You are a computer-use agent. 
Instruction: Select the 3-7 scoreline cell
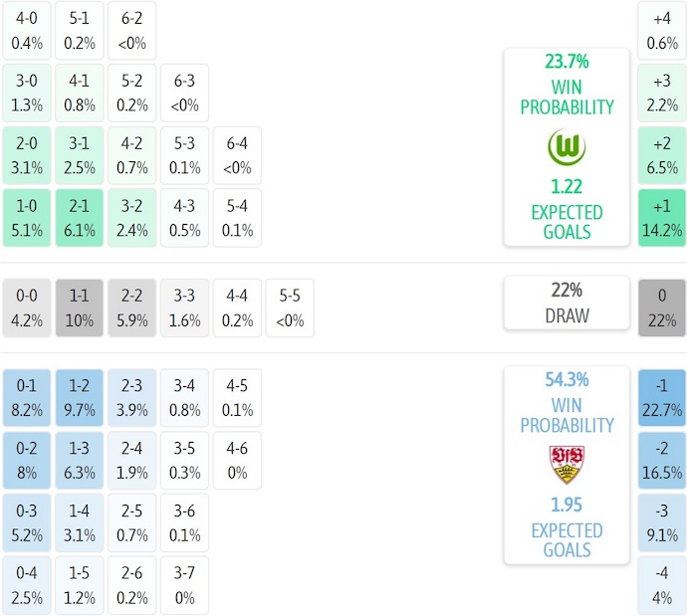(x=184, y=586)
